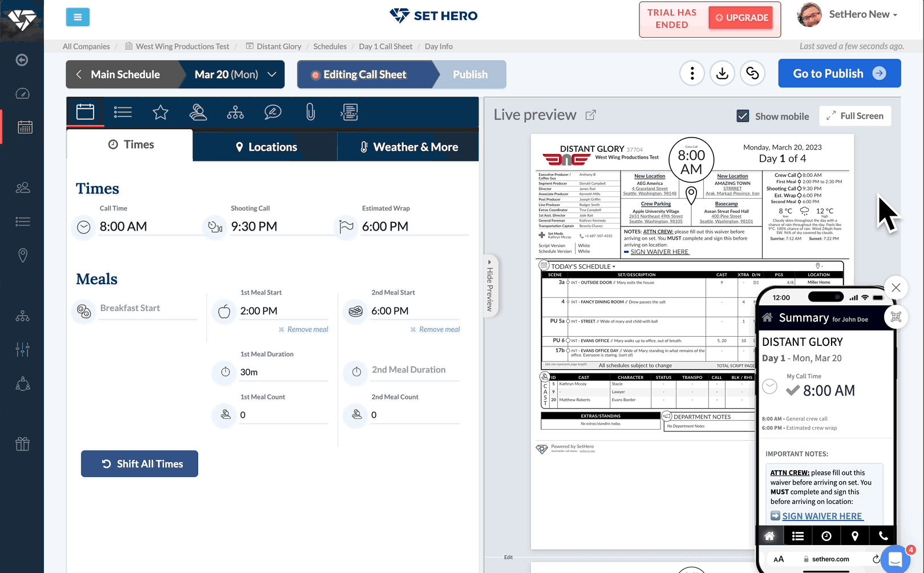924x573 pixels.
Task: Click the SIGN WAIVER HERE link in phone preview
Action: tap(822, 516)
